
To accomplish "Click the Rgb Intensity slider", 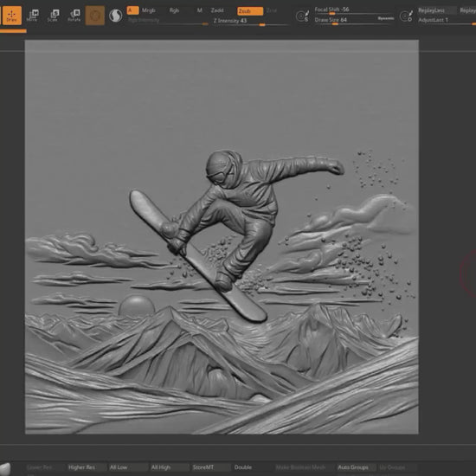I will 168,21.
